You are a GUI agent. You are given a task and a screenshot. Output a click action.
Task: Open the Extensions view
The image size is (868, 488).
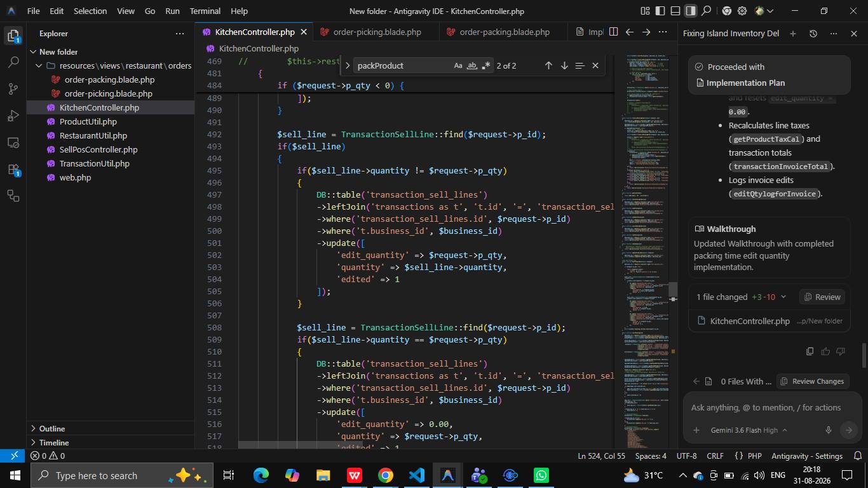[x=13, y=170]
